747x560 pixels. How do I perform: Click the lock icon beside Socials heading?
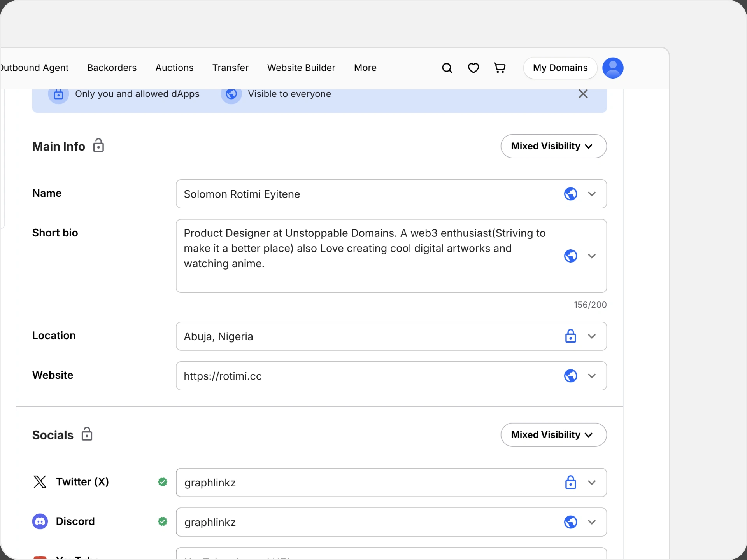click(87, 434)
